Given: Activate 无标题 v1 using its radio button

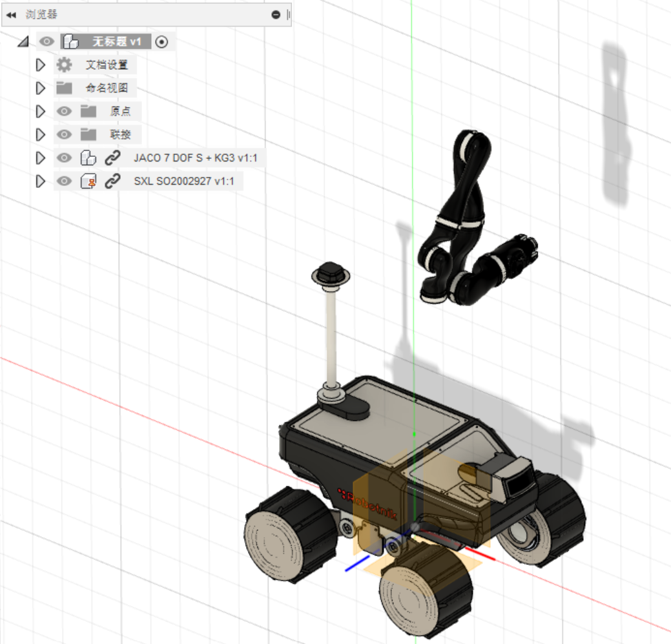Looking at the screenshot, I should coord(162,41).
